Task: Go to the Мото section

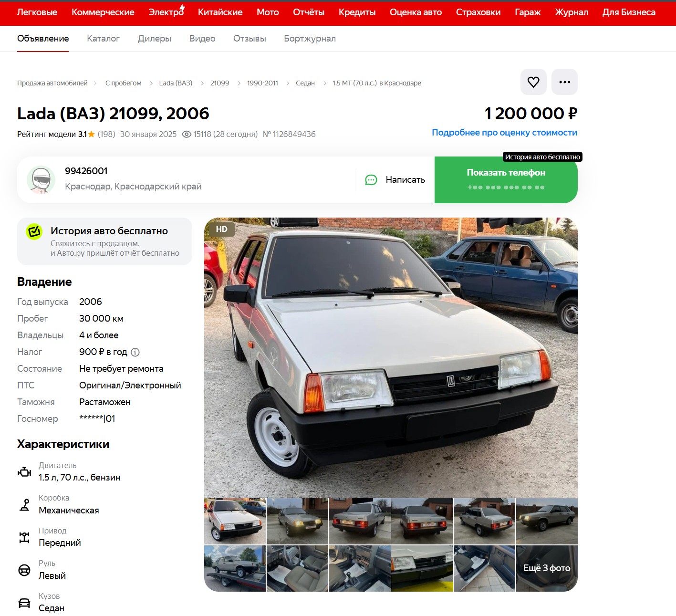Action: pos(268,12)
